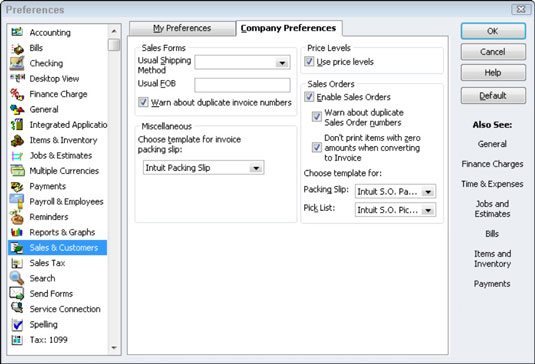The width and height of the screenshot is (535, 364).
Task: Disable the Enable Sales Orders checkbox
Action: [309, 97]
